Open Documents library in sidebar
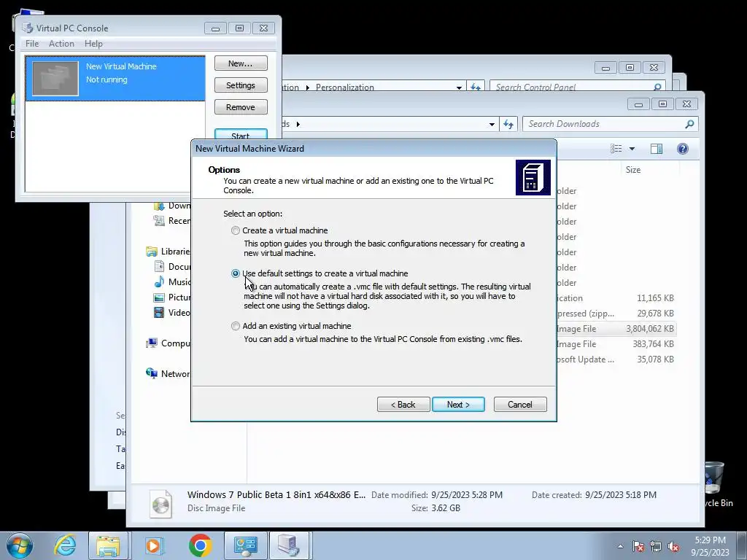The height and width of the screenshot is (560, 747). [x=172, y=267]
